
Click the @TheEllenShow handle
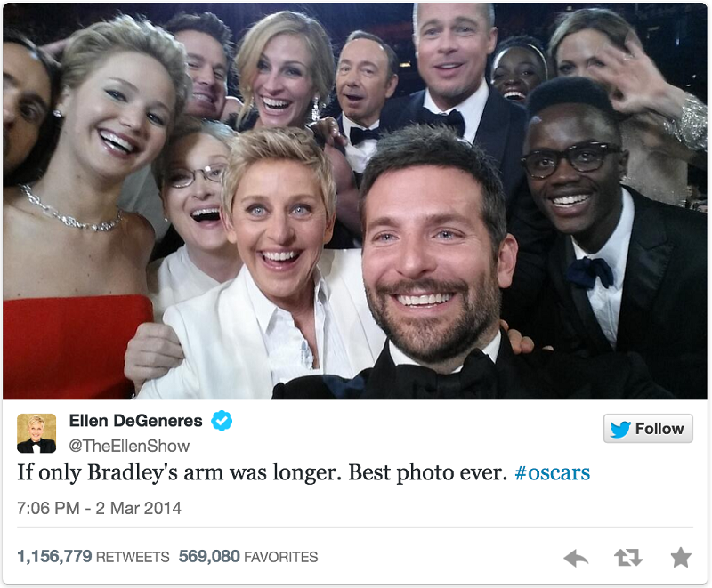click(x=129, y=446)
